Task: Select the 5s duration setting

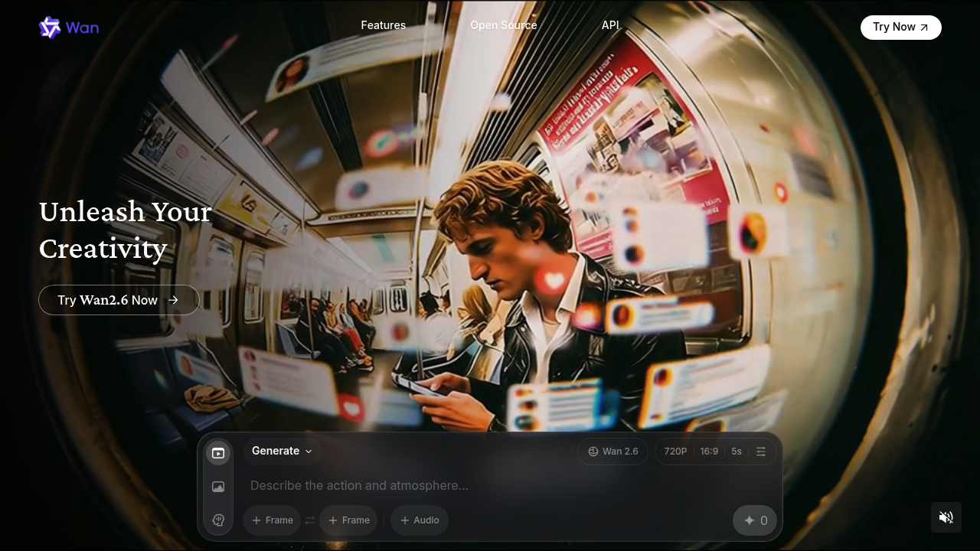Action: tap(736, 451)
